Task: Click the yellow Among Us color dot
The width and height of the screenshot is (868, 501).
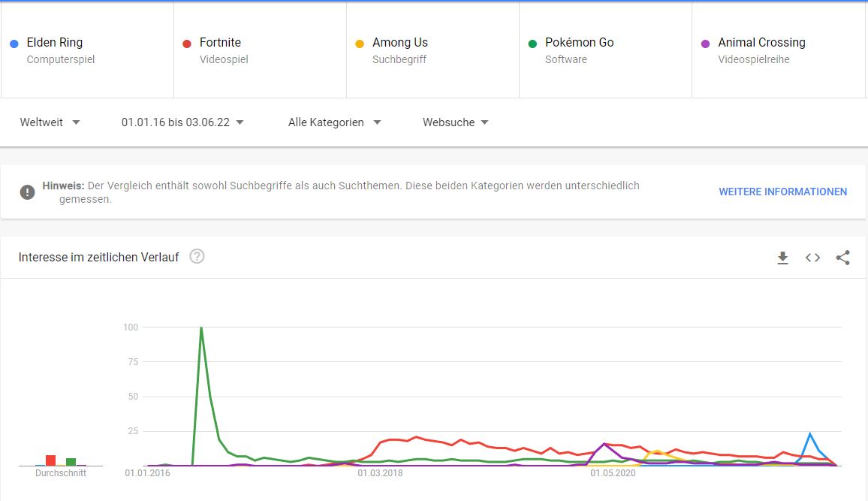Action: 360,44
